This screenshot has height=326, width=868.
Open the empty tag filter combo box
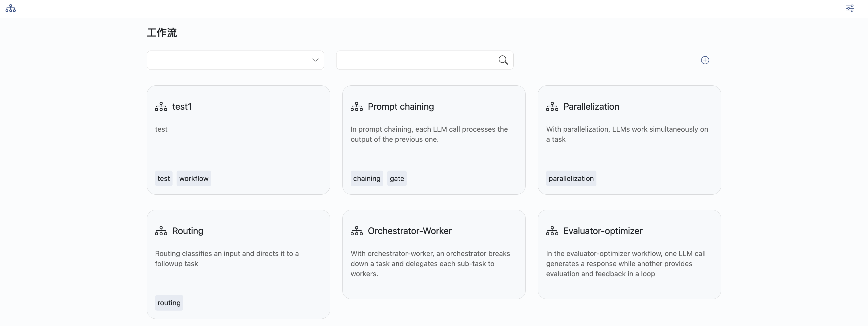[x=229, y=60]
